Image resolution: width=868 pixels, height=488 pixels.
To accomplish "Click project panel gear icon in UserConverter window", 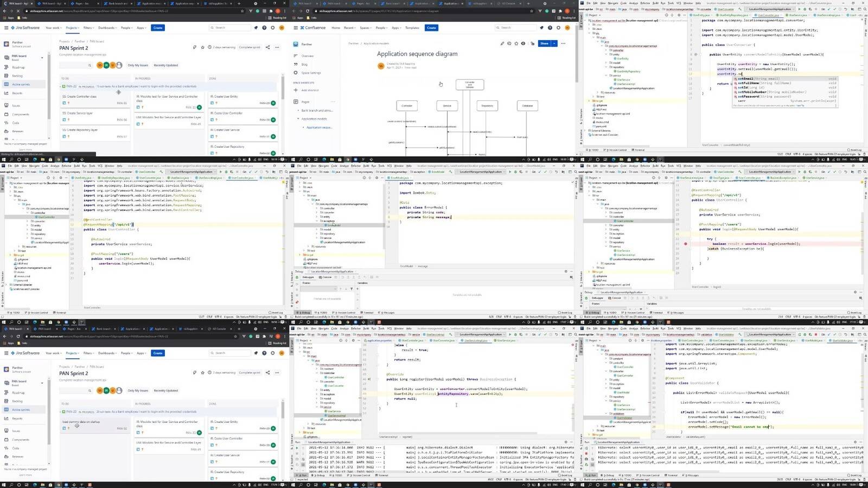I will 680,15.
